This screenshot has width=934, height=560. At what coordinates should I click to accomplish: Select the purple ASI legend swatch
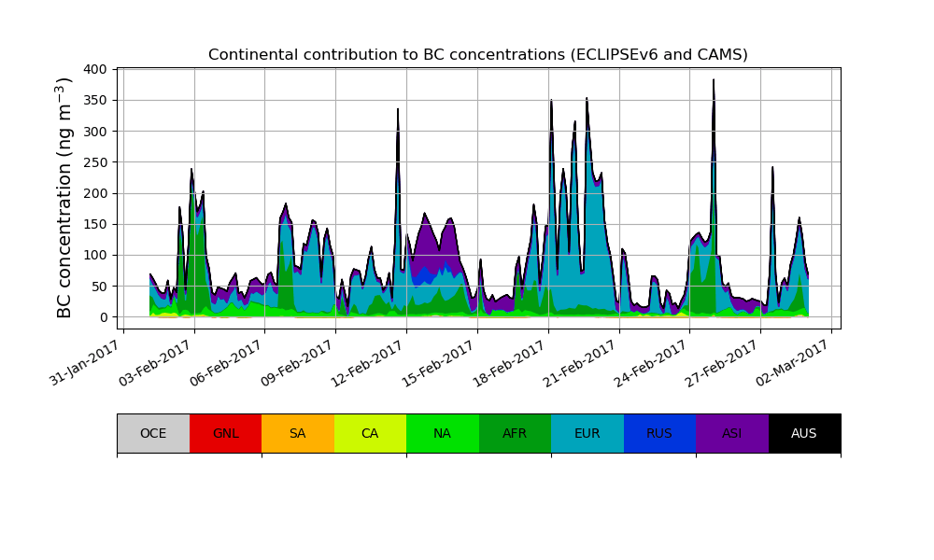click(x=731, y=433)
